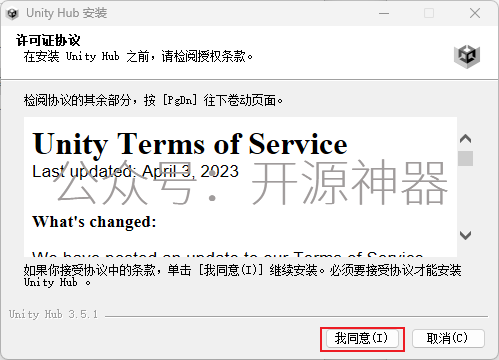Click the 'Unity Hub 3.5.1' version label
This screenshot has height=360, width=499.
[53, 314]
